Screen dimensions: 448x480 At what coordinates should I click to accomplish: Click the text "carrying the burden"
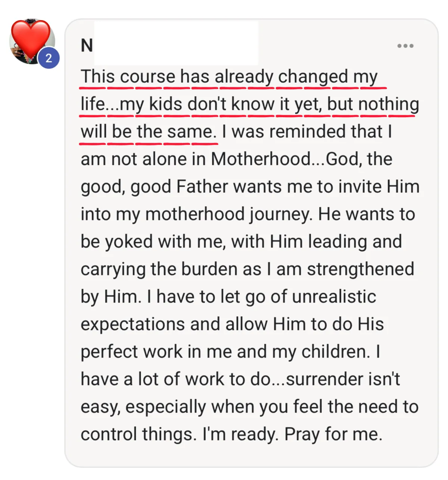click(x=162, y=269)
